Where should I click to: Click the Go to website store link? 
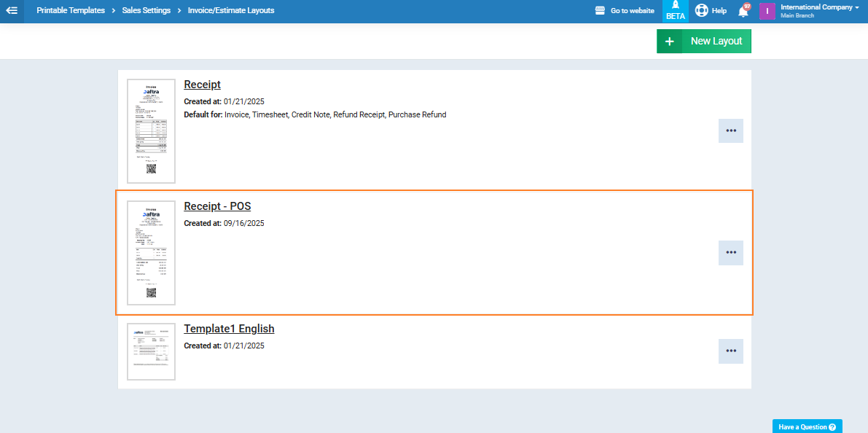click(625, 11)
